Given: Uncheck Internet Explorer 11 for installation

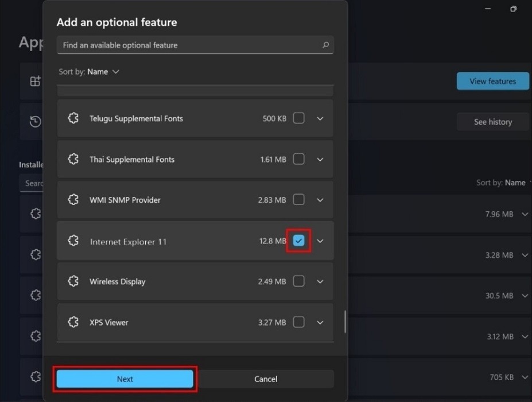Looking at the screenshot, I should coord(298,241).
